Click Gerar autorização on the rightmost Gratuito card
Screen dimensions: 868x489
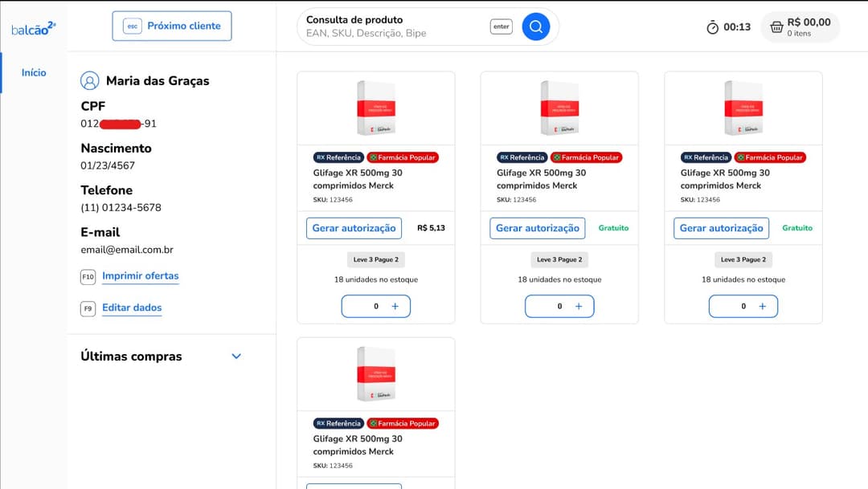tap(721, 228)
